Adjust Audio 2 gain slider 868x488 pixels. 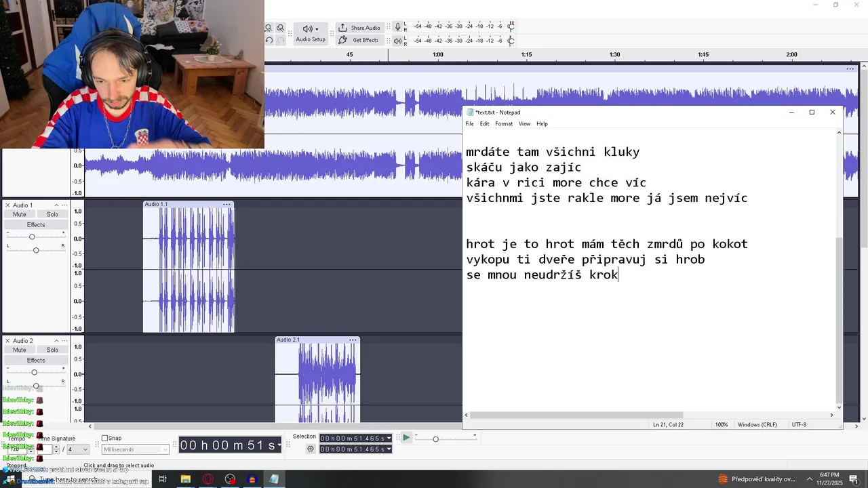[34, 372]
